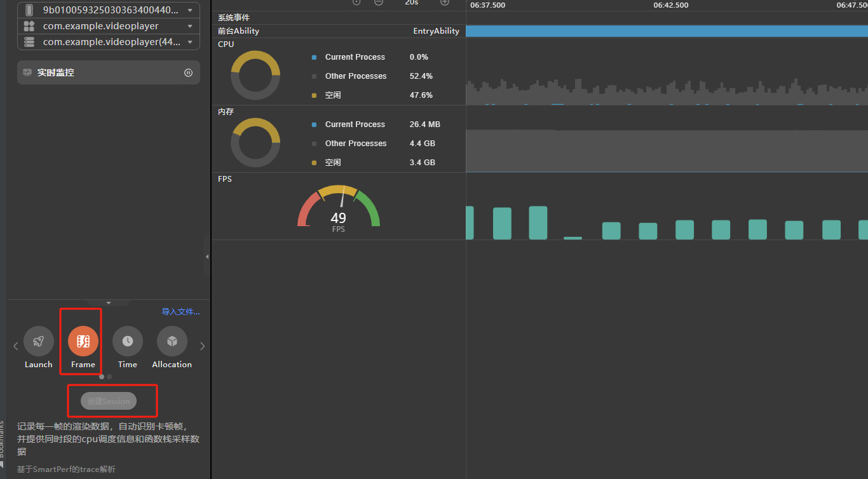The image size is (868, 479).
Task: Select the first template page dot
Action: 102,377
